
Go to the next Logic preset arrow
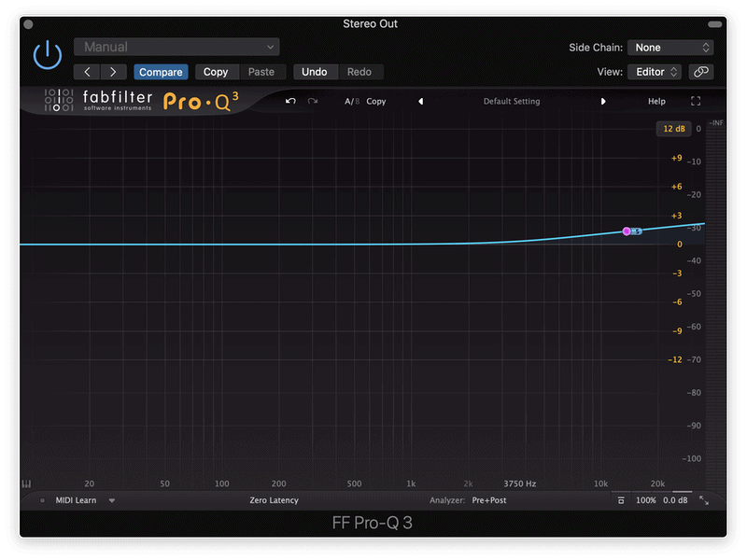[x=113, y=72]
